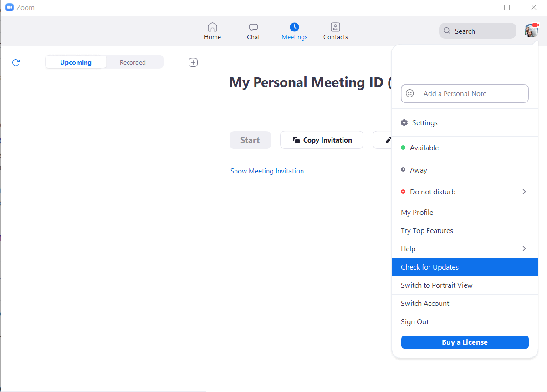547x392 pixels.
Task: Open Settings from the profile menu
Action: tap(424, 122)
